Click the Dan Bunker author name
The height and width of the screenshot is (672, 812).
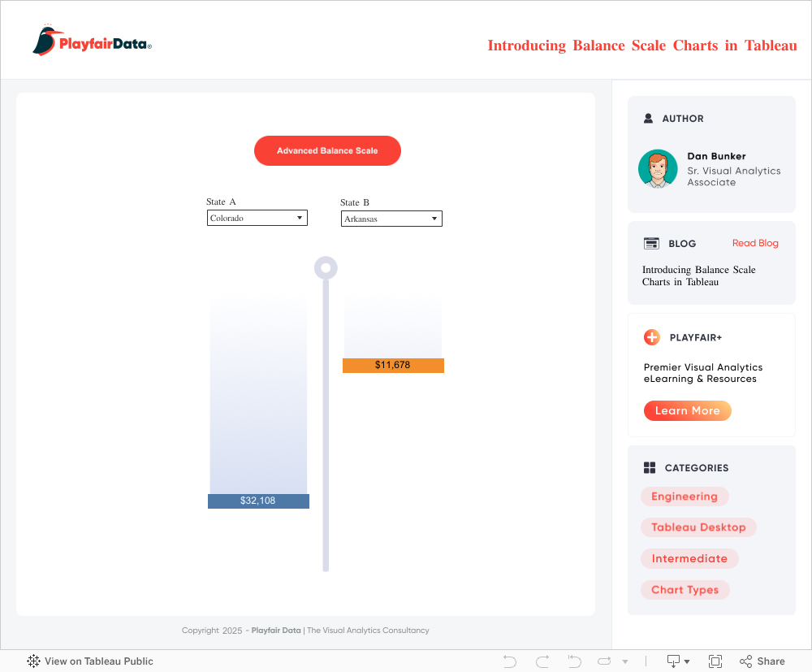click(x=716, y=156)
